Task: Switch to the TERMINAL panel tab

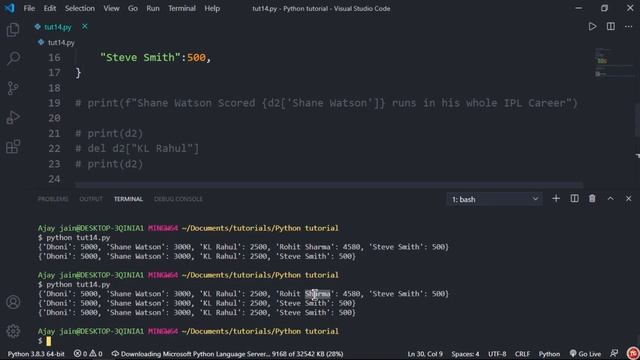Action: pos(128,199)
